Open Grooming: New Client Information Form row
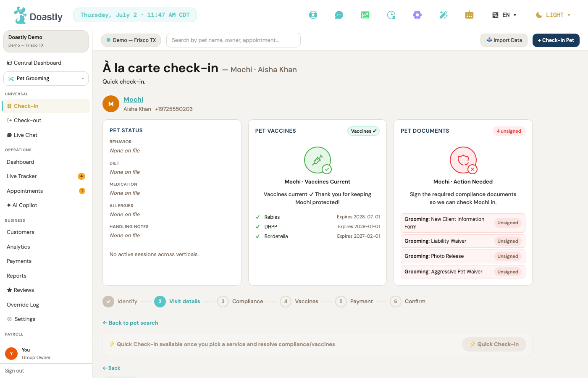This screenshot has width=588, height=378. click(x=463, y=223)
